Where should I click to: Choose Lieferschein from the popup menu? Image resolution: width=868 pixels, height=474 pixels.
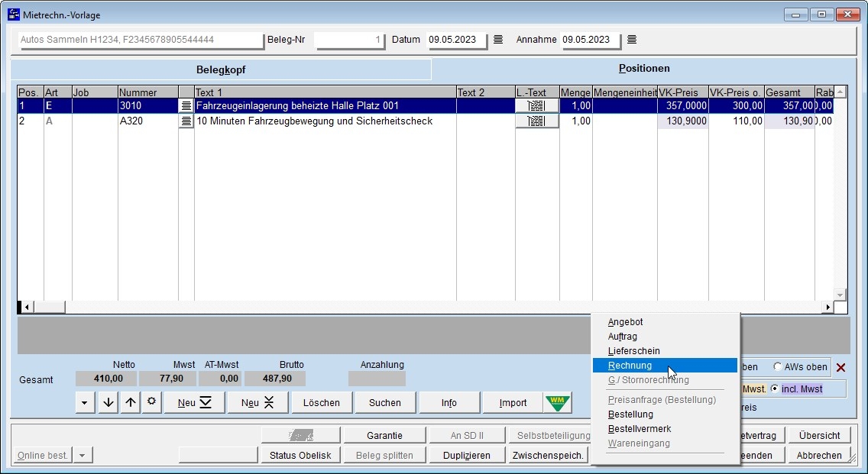click(x=633, y=350)
